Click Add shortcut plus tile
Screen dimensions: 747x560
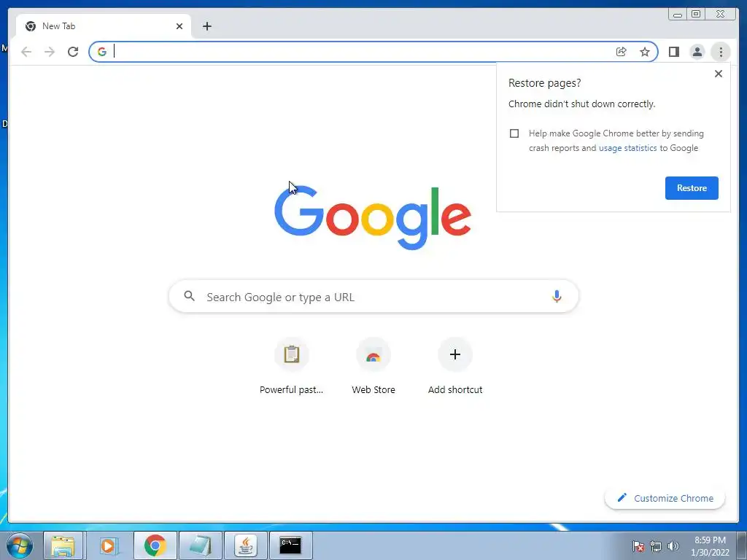(x=455, y=367)
